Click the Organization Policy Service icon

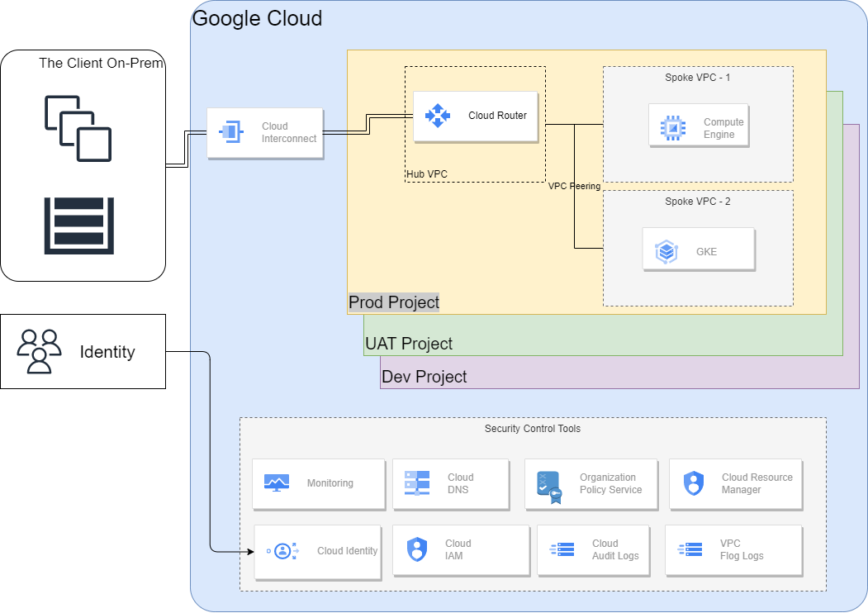click(548, 487)
